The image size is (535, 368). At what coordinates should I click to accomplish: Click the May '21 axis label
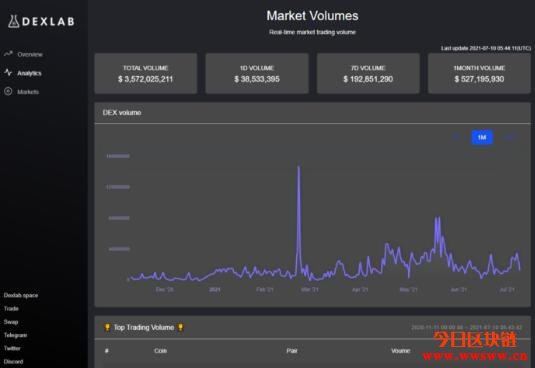[x=408, y=290]
